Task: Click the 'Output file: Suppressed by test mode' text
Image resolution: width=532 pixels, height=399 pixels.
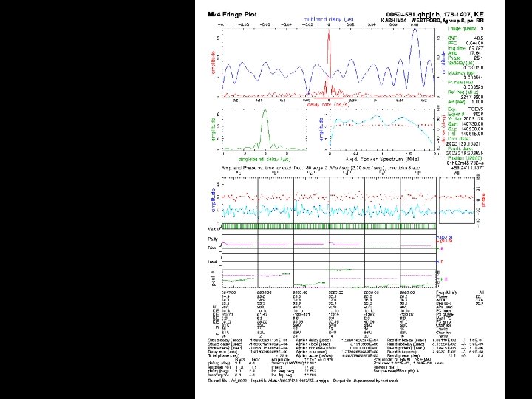Action: point(366,381)
